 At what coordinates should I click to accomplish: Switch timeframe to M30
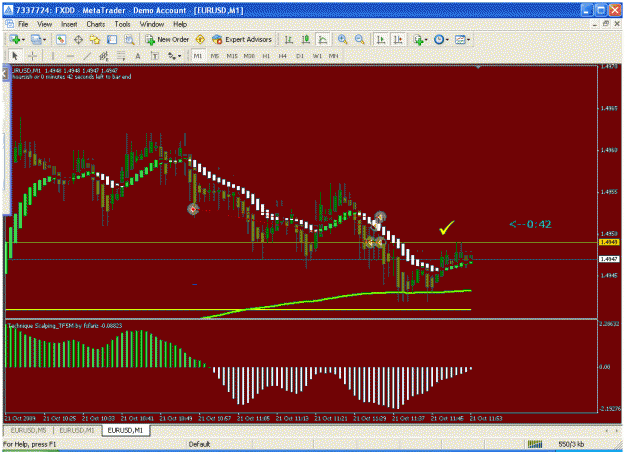[x=249, y=56]
